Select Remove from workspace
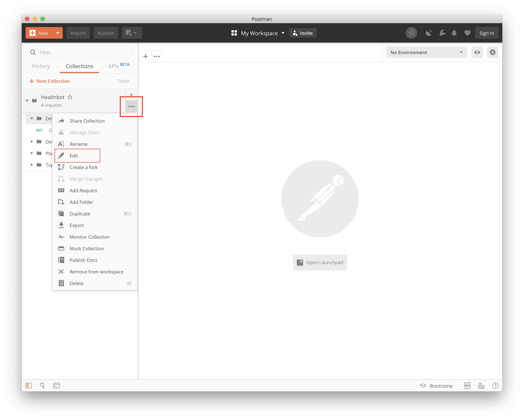This screenshot has width=524, height=420. point(95,272)
